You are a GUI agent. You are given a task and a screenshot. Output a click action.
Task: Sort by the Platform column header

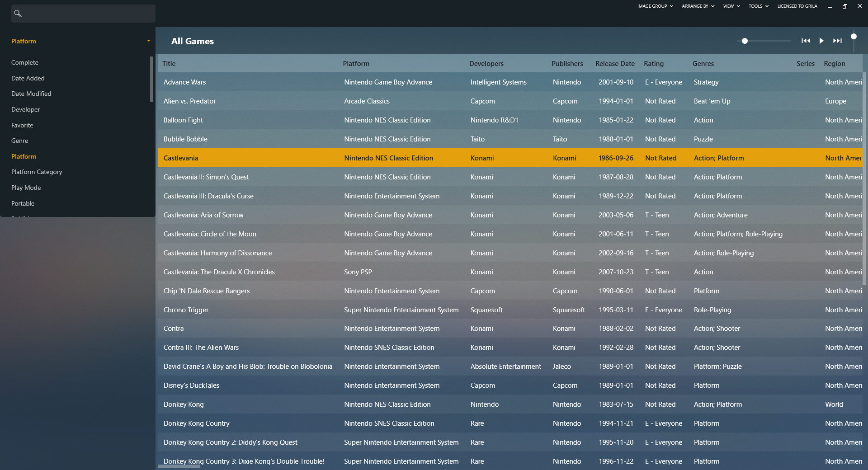(356, 63)
